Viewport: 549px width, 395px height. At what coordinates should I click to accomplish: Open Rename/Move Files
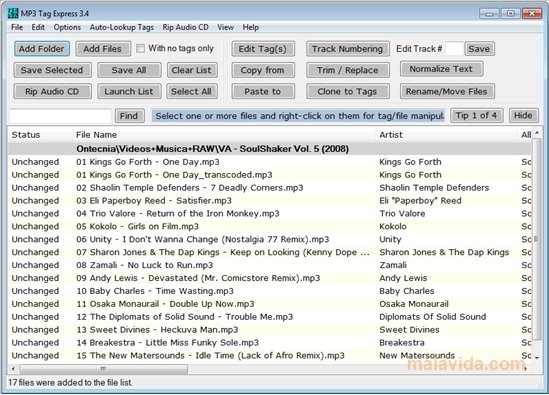pos(447,91)
